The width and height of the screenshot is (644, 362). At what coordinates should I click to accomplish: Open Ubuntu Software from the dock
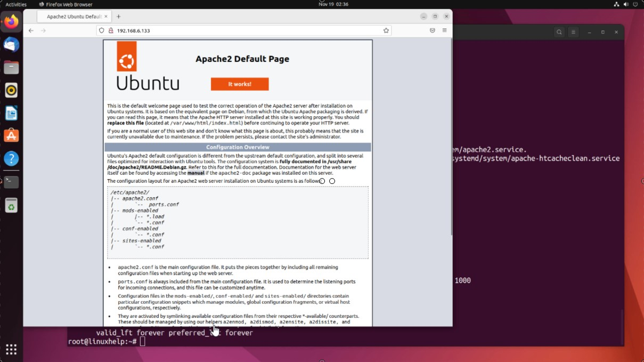click(x=11, y=136)
